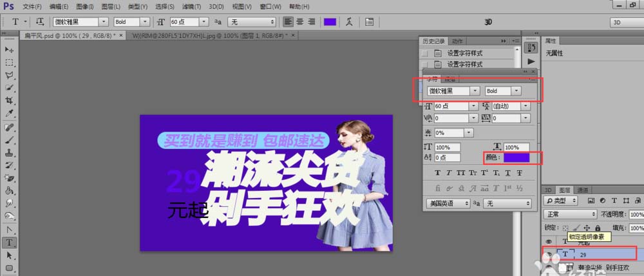
Task: Open the character and paragraph panels icon
Action: (x=369, y=22)
